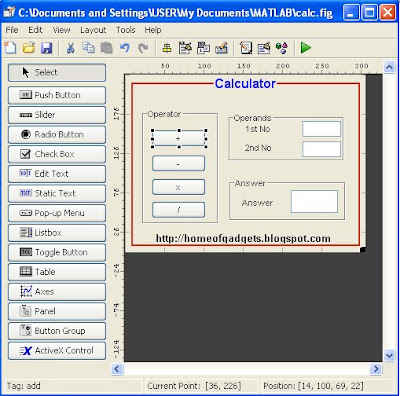Viewport: 400px width, 396px height.
Task: Open the Tab Order Editor icon
Action: (x=203, y=48)
